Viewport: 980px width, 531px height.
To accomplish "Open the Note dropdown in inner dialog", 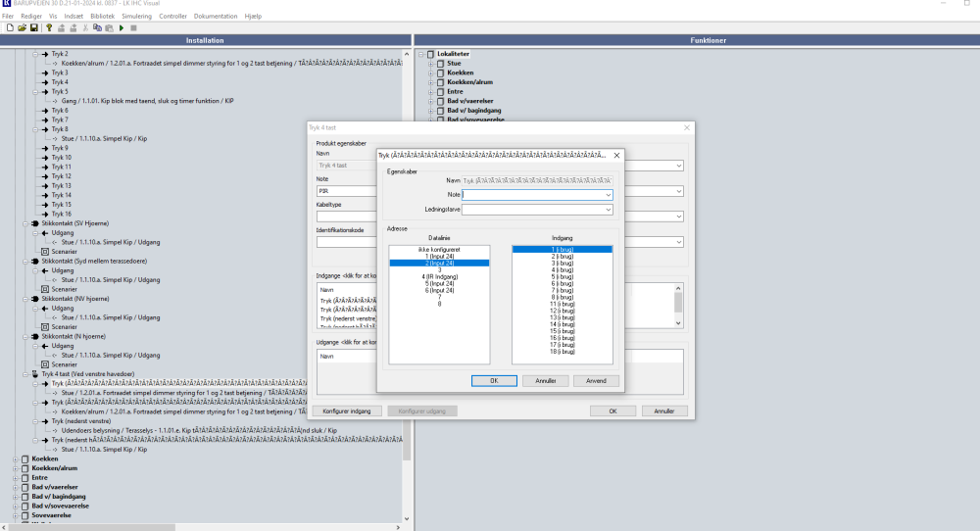I will point(608,195).
